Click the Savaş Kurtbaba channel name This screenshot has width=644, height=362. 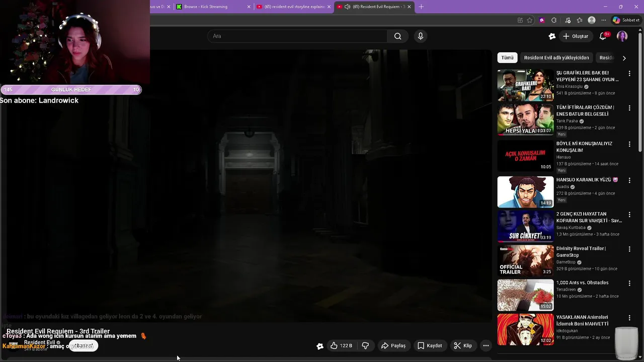click(x=571, y=228)
